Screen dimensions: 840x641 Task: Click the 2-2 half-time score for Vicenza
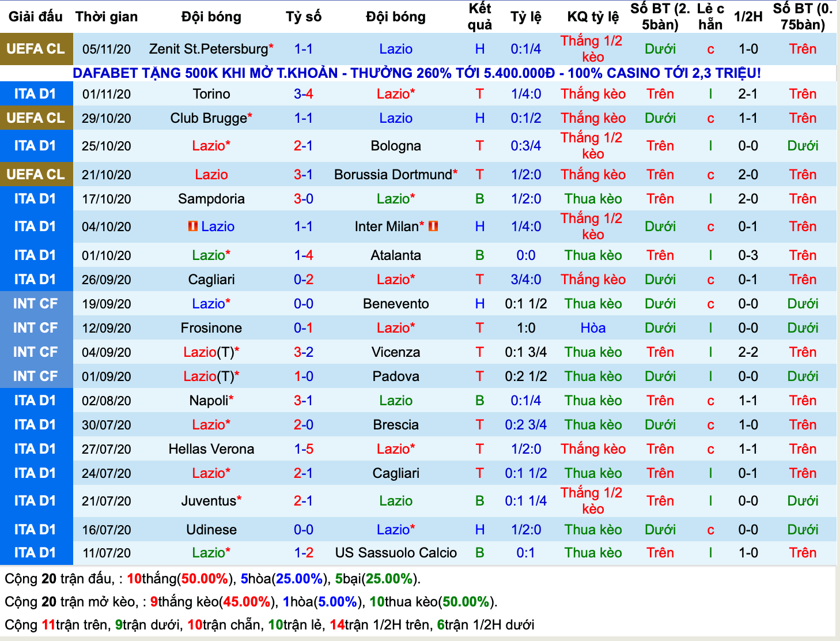tap(748, 352)
